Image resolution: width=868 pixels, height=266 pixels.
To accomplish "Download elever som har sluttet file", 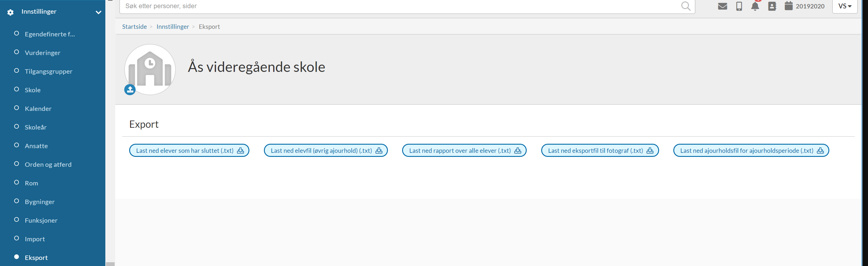I will pyautogui.click(x=189, y=150).
